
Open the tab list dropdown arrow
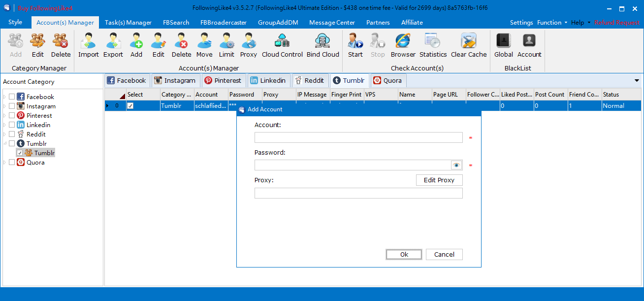[x=637, y=81]
